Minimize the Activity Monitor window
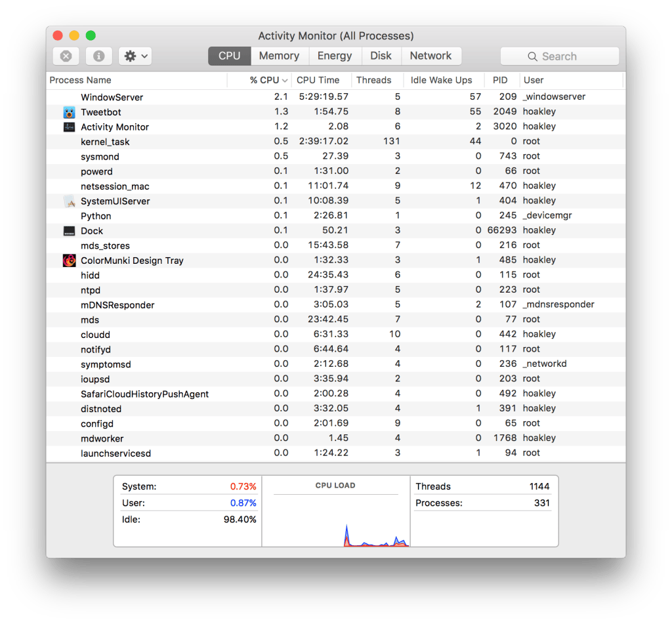This screenshot has height=624, width=672. click(74, 35)
